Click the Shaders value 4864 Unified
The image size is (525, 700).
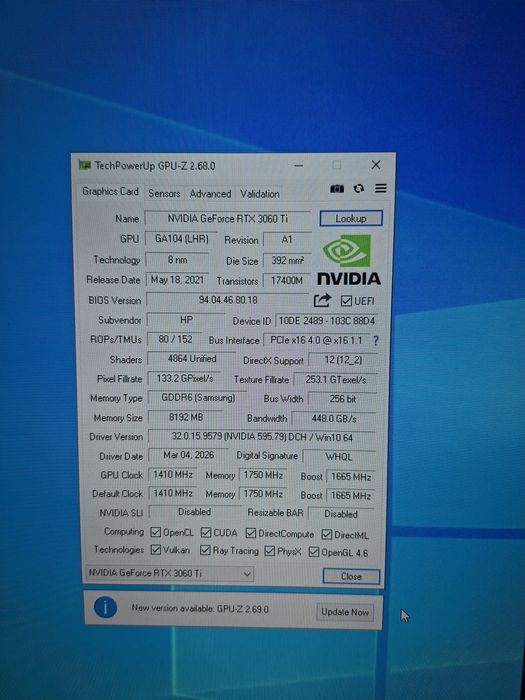[x=192, y=359]
